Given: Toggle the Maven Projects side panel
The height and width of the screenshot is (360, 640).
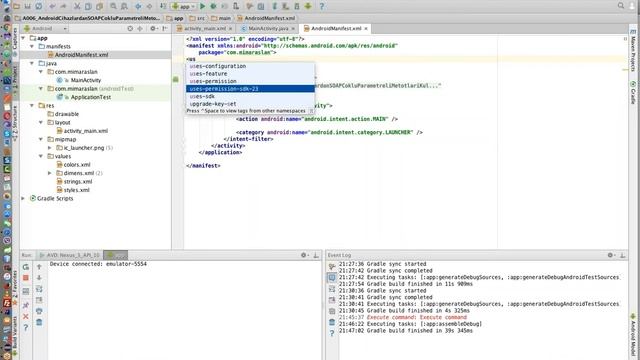Looking at the screenshot, I should [633, 51].
